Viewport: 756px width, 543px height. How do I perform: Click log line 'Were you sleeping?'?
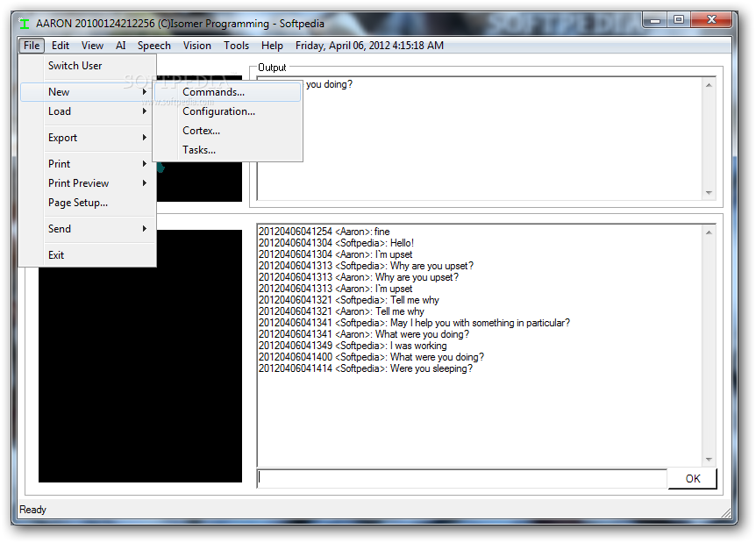[x=366, y=368]
